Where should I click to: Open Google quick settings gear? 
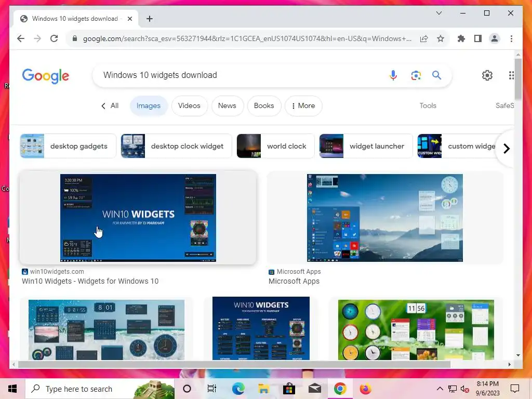click(487, 75)
